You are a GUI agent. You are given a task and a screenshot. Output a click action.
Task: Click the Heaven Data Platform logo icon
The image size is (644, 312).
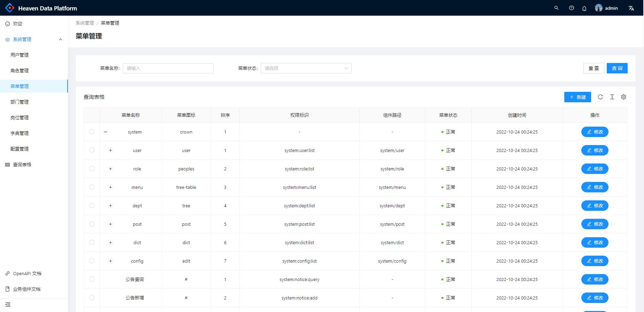[10, 8]
